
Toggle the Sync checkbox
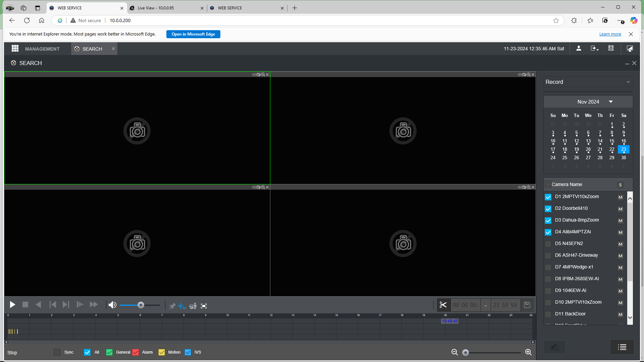(57, 352)
